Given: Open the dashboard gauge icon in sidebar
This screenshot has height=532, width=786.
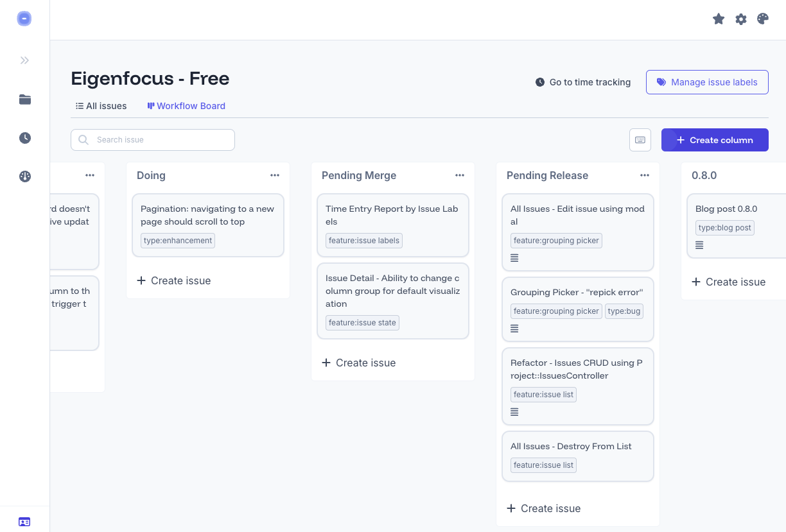Looking at the screenshot, I should 25,176.
